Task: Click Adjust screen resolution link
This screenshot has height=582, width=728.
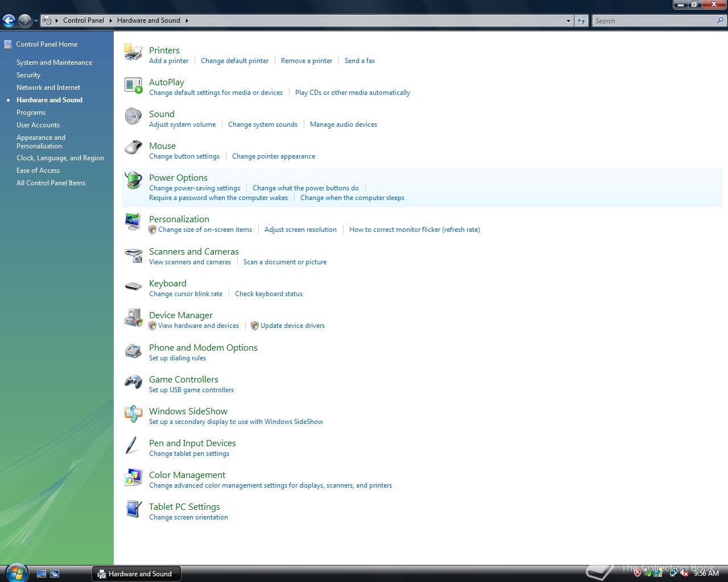Action: click(x=300, y=230)
